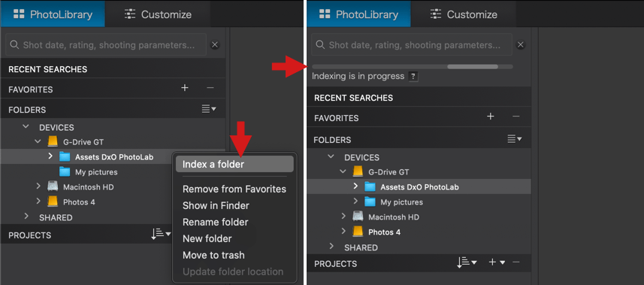Expand My pictures folder in right panel
Viewport: 644px width, 285px height.
click(355, 202)
